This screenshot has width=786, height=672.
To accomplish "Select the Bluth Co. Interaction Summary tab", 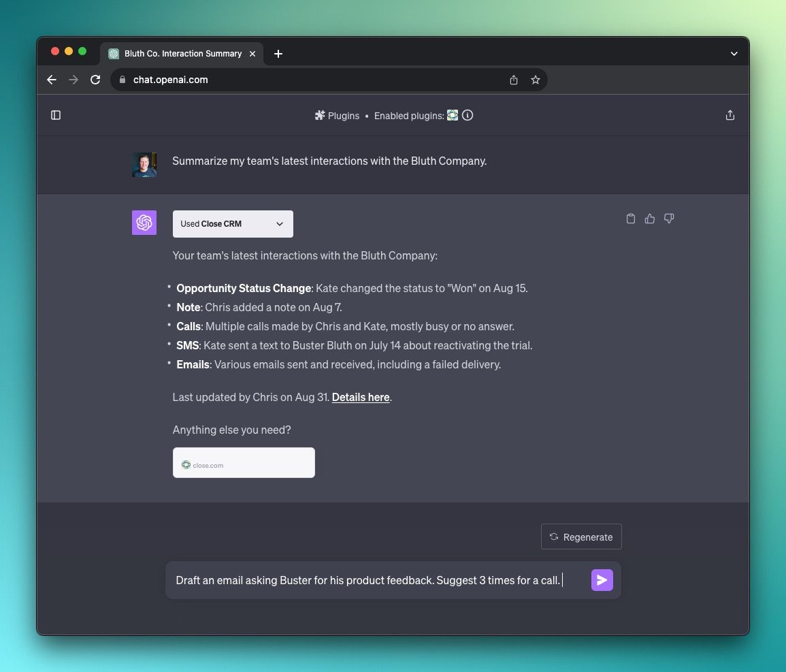I will click(182, 54).
